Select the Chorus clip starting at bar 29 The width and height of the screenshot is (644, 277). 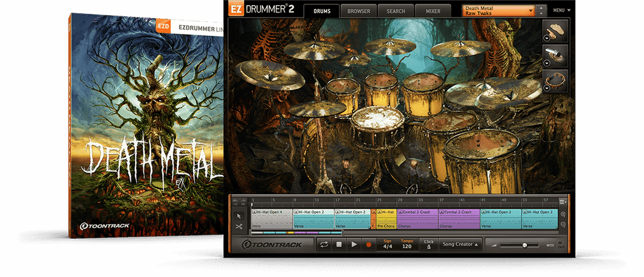pyautogui.click(x=418, y=219)
